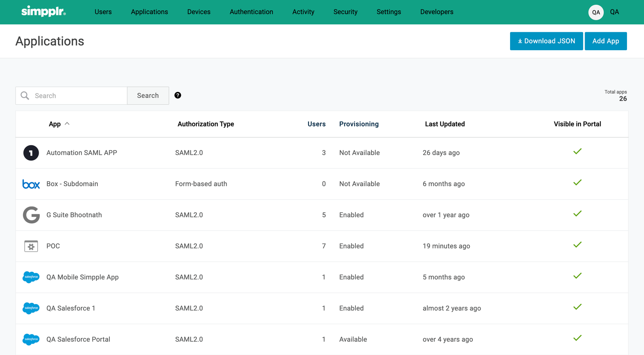Click the help question mark icon
This screenshot has height=355, width=644.
[178, 95]
